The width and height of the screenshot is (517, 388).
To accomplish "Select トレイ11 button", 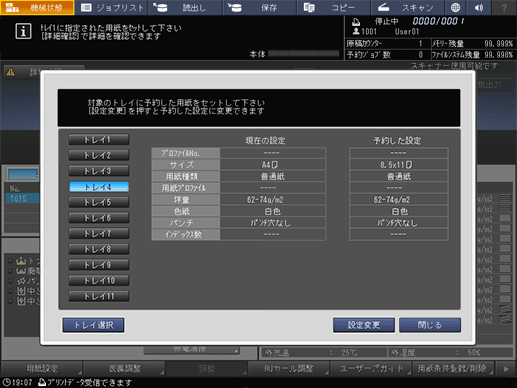I will (x=99, y=296).
